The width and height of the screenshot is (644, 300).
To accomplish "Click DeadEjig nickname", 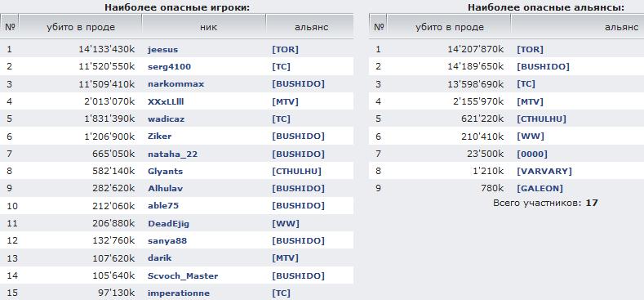I will pyautogui.click(x=168, y=224).
